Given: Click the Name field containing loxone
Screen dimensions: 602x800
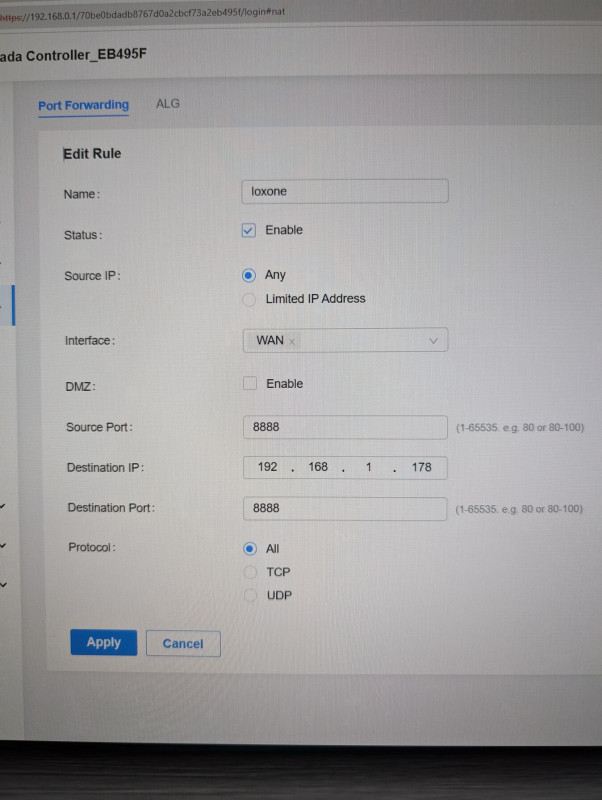Looking at the screenshot, I should 345,191.
